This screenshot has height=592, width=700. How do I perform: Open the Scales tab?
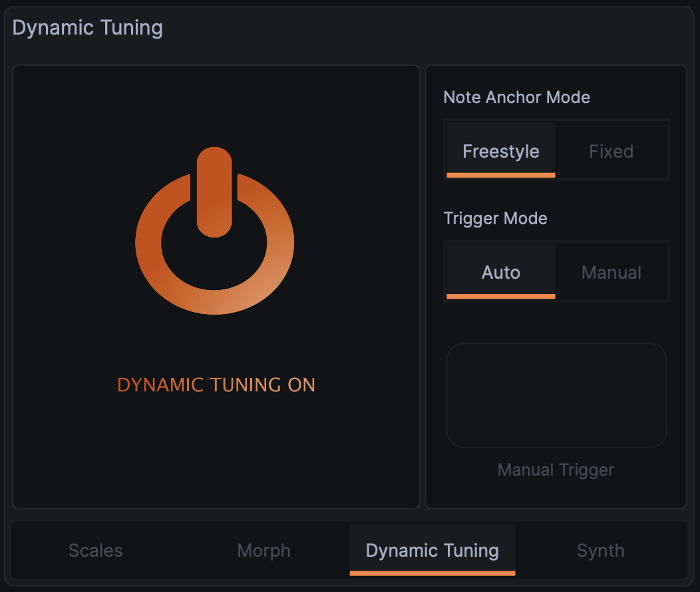96,551
